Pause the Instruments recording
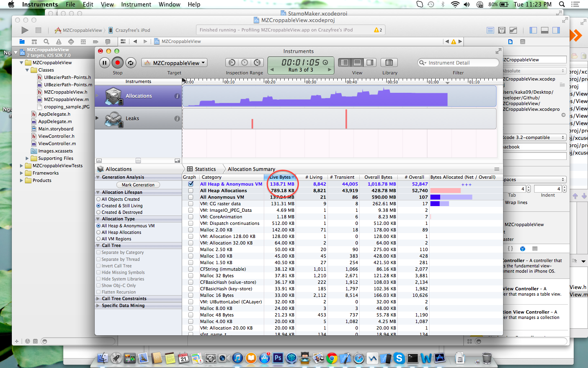The width and height of the screenshot is (588, 368). (105, 63)
